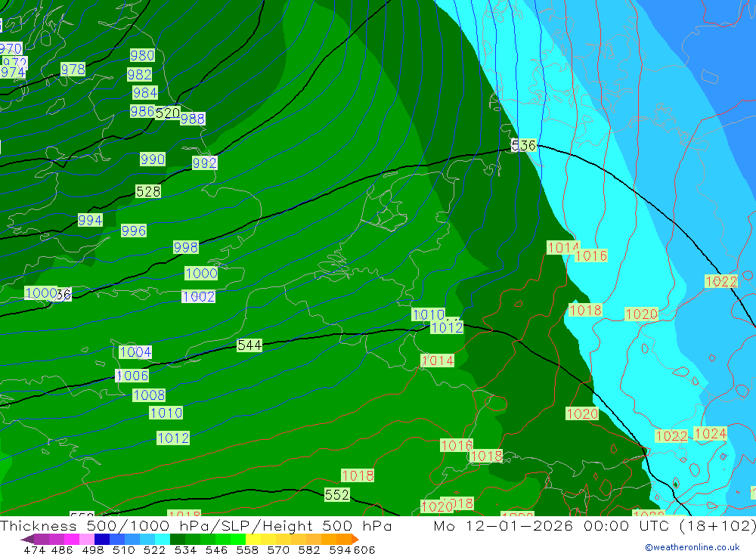The height and width of the screenshot is (554, 756).
Task: Click the blue '978' pressure label
Action: pyautogui.click(x=73, y=70)
